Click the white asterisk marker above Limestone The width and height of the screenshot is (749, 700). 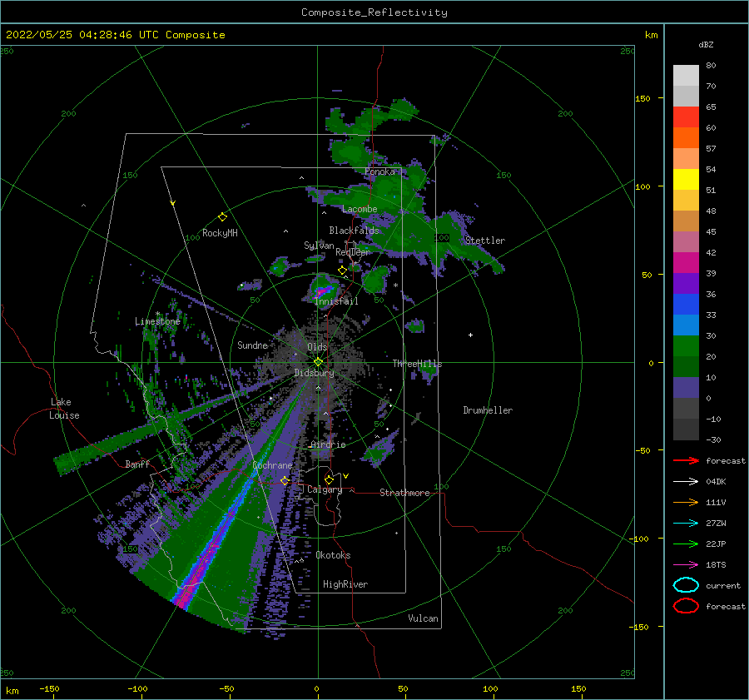click(x=157, y=314)
